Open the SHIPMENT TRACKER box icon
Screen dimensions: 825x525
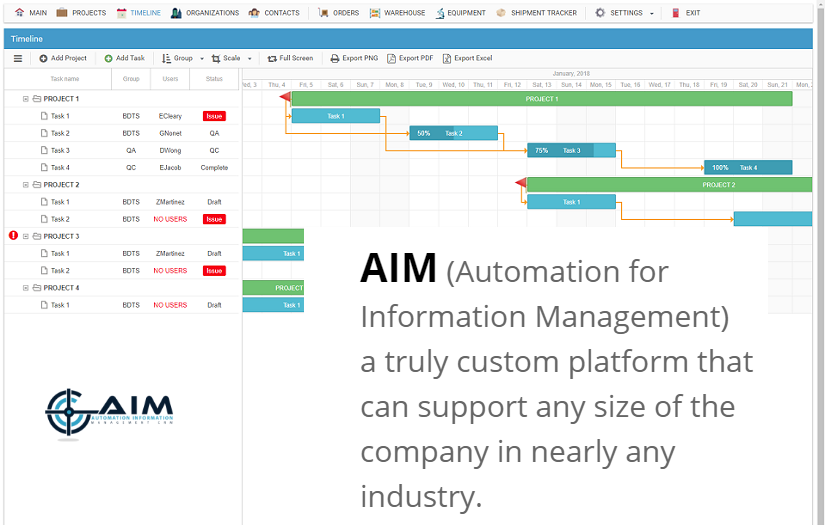coord(501,13)
